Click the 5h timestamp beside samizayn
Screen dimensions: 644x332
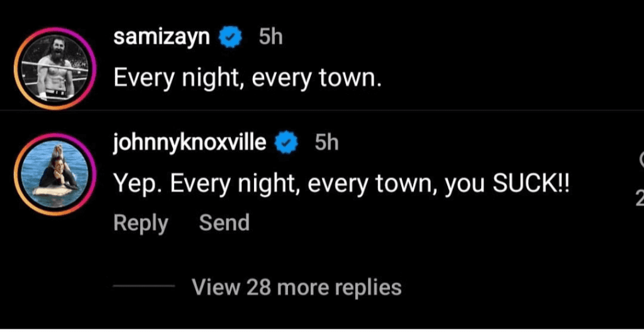coord(270,38)
